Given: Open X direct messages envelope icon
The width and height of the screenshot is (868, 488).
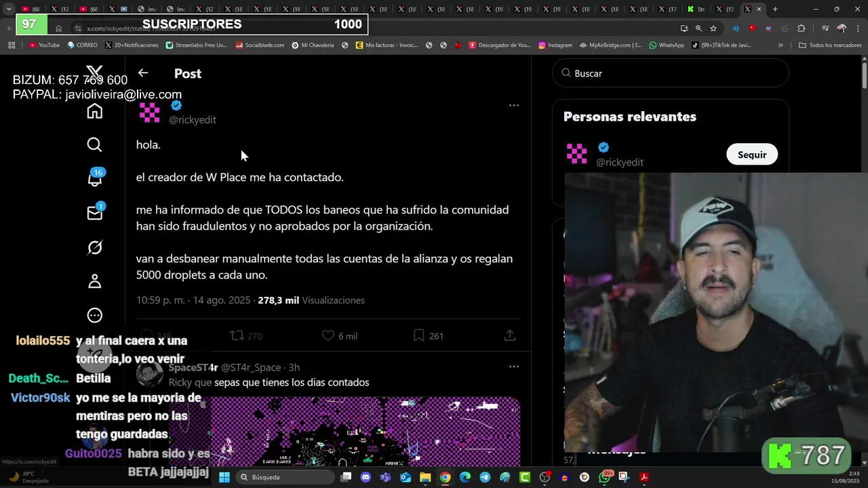Looking at the screenshot, I should [95, 213].
